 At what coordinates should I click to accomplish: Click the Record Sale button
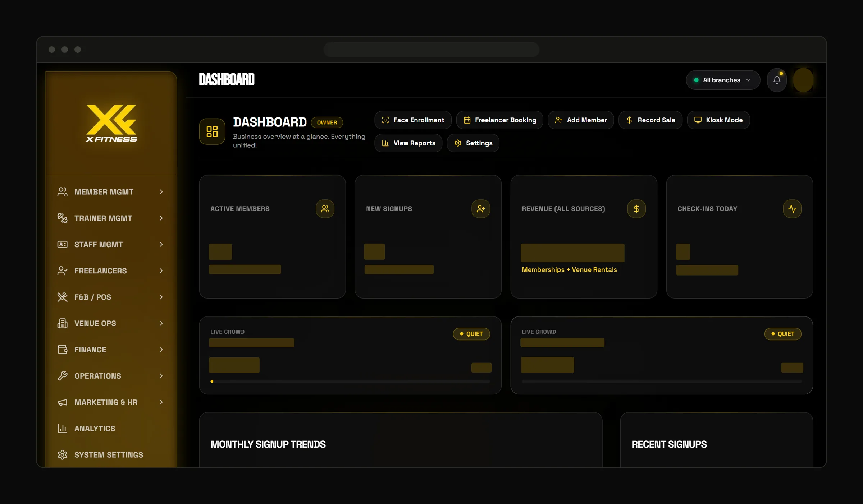tap(650, 120)
